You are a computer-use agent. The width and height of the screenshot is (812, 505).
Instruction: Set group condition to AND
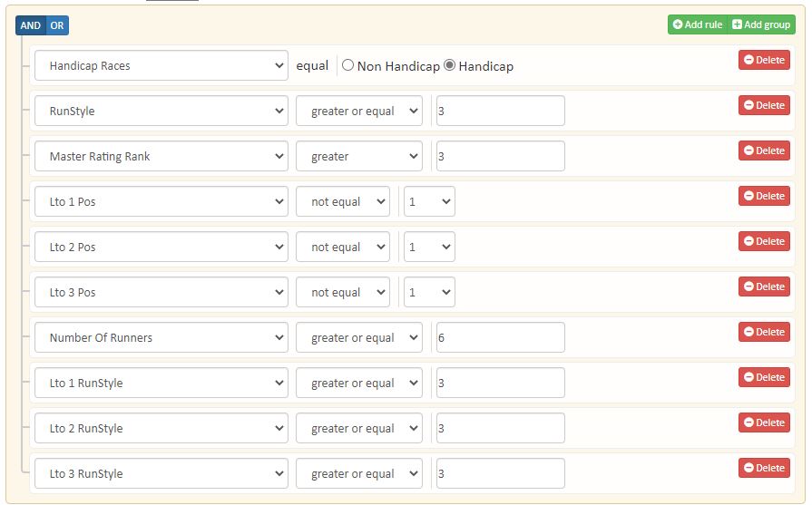(x=31, y=25)
